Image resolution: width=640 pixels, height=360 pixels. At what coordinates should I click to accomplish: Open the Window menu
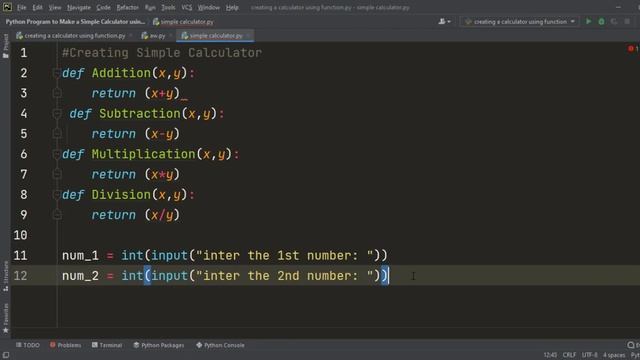click(209, 7)
